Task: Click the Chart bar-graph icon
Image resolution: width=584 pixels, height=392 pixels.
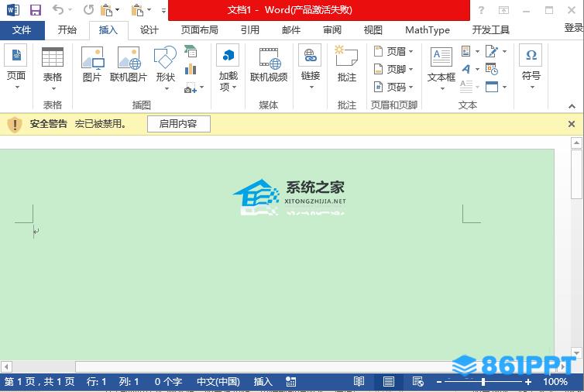Action: [191, 69]
